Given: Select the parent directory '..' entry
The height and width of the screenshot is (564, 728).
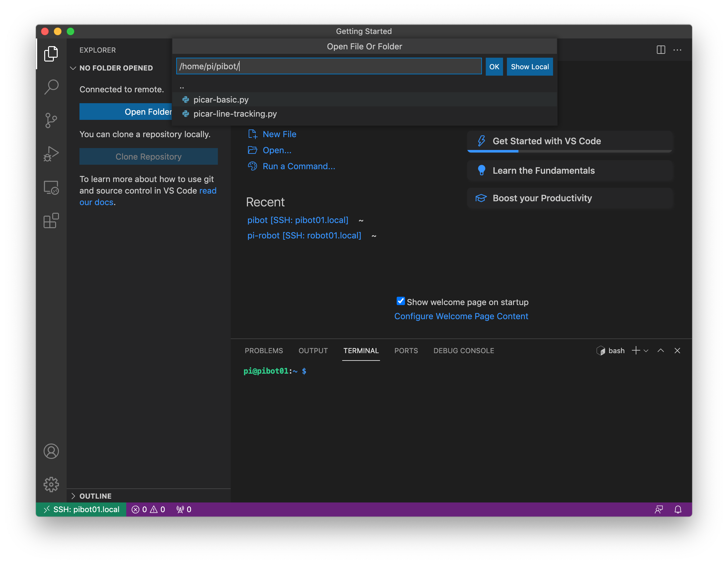Looking at the screenshot, I should click(x=364, y=87).
